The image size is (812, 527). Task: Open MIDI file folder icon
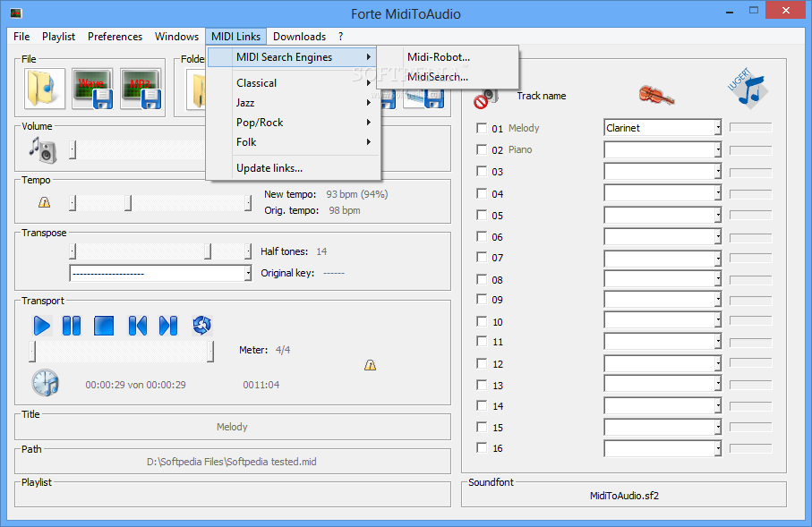(45, 89)
